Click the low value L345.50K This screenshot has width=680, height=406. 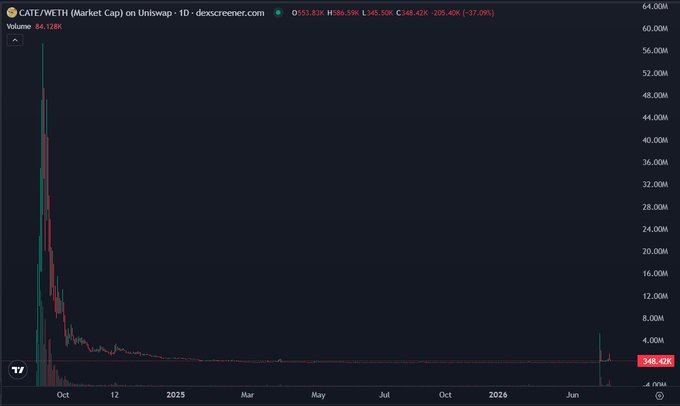click(x=377, y=13)
